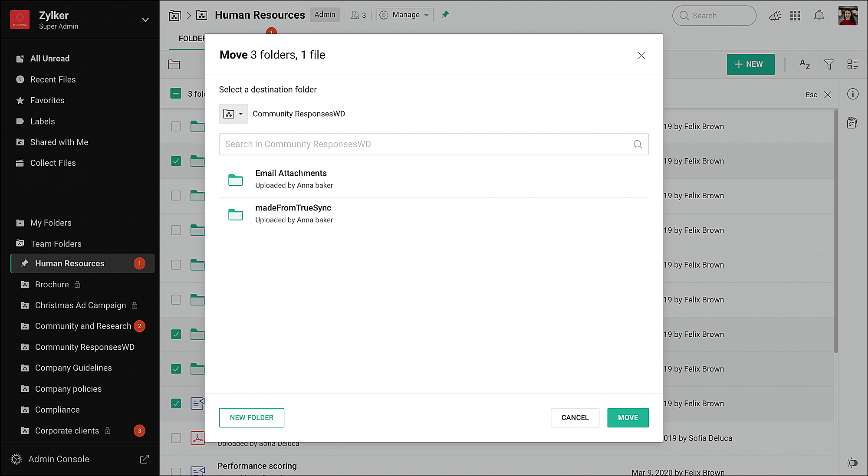
Task: Click the A-Z sort icon
Action: [805, 64]
